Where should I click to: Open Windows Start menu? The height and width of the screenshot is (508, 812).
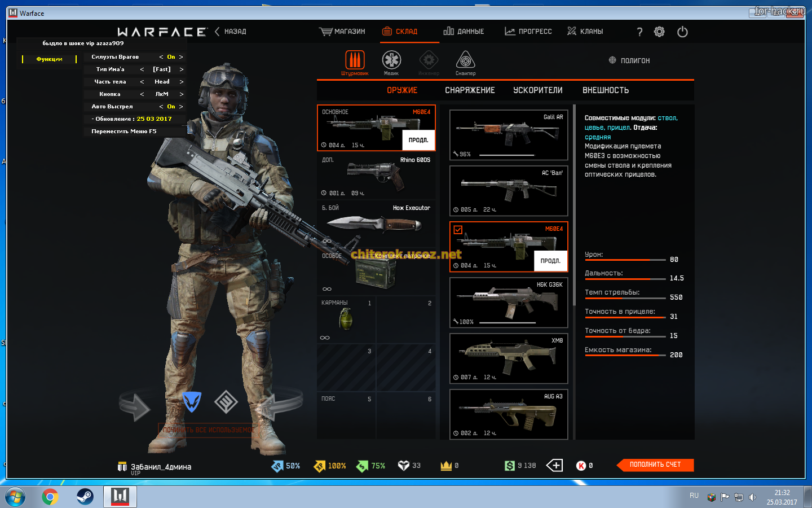click(x=15, y=497)
